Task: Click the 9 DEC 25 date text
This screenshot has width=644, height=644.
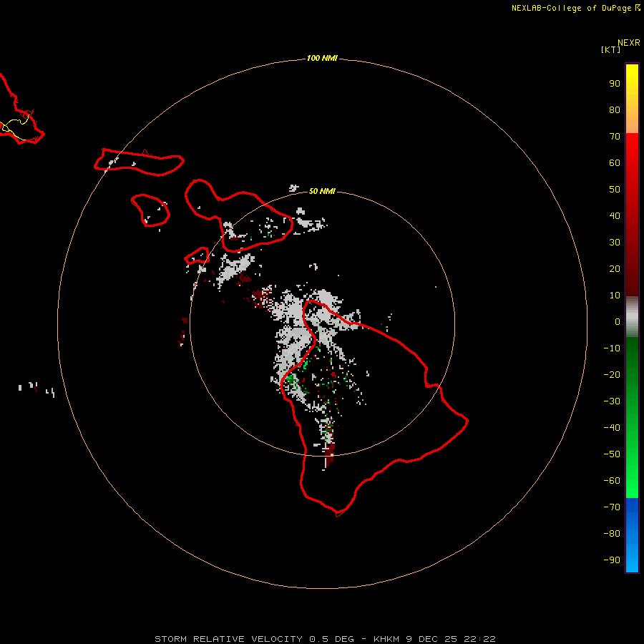Action: coord(431,639)
